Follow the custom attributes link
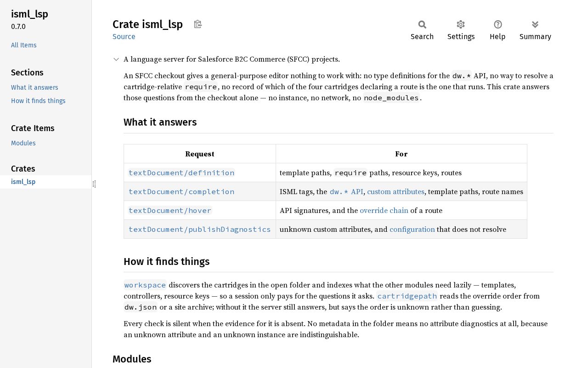 pos(396,191)
